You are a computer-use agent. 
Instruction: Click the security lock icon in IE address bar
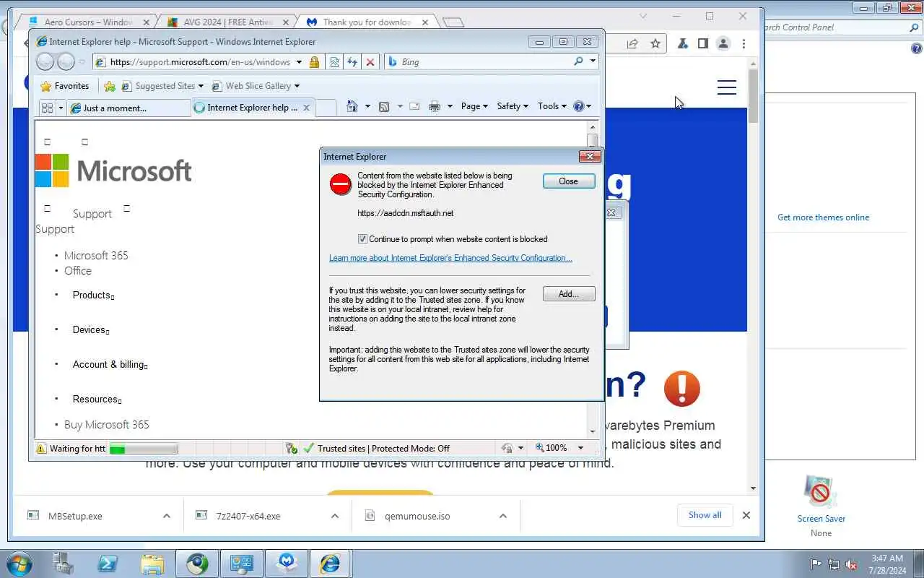(314, 62)
